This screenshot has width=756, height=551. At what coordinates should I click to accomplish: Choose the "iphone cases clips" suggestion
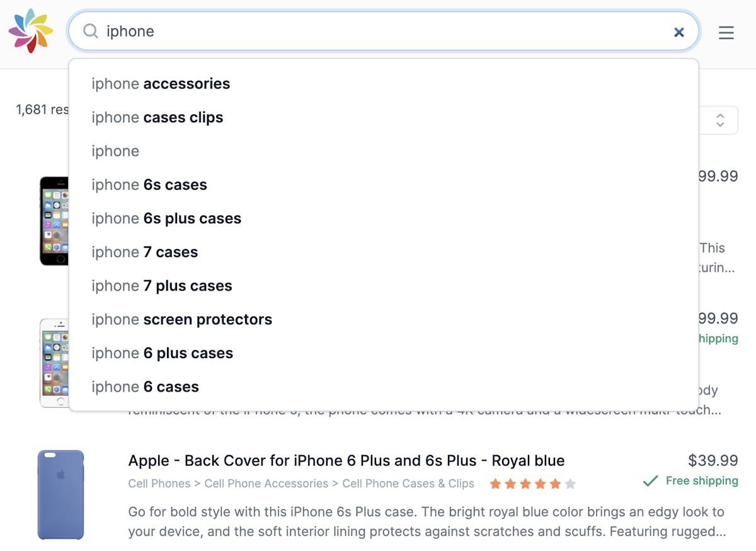384,117
